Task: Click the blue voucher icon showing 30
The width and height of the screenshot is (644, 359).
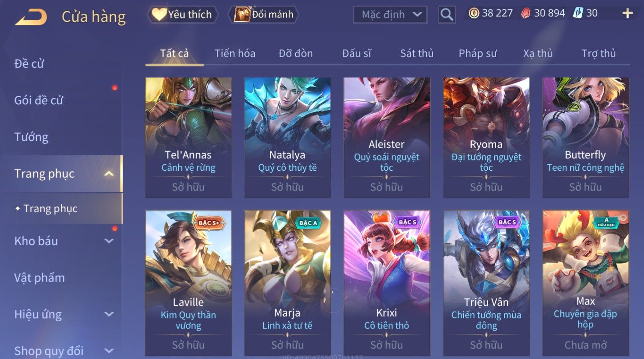Action: pos(578,13)
